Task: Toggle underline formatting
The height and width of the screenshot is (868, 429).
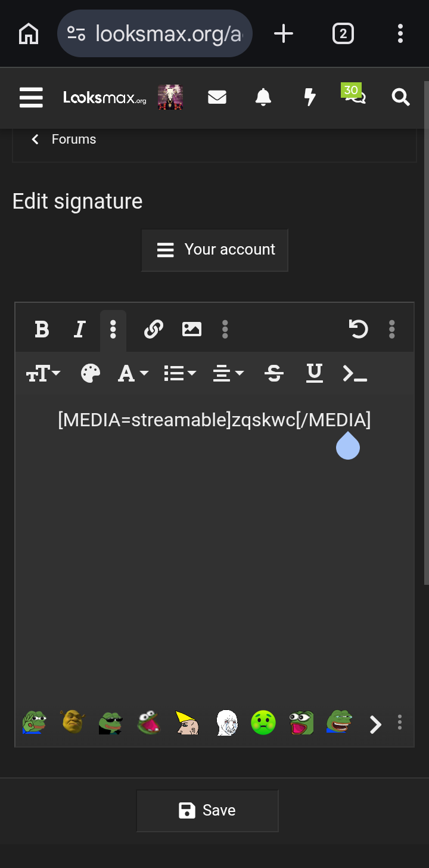Action: (314, 373)
